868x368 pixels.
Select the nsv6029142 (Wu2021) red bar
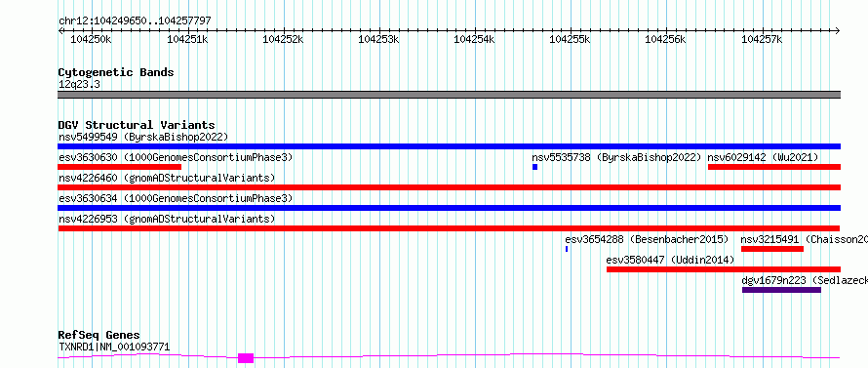point(774,167)
